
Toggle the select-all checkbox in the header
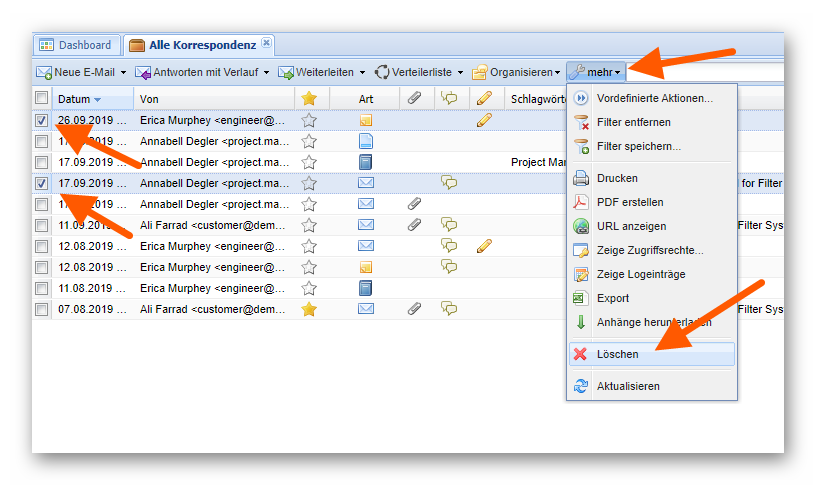coord(41,98)
